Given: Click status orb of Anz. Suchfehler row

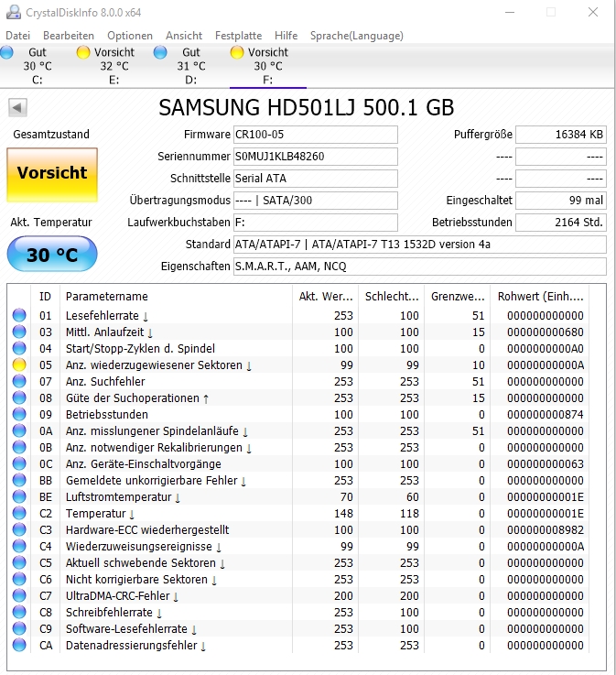Looking at the screenshot, I should point(19,381).
